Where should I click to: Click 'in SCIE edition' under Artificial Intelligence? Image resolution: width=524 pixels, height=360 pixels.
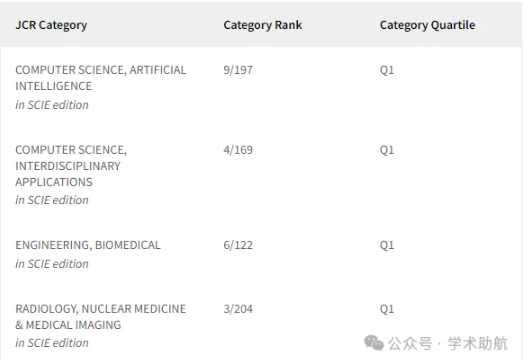coord(52,105)
